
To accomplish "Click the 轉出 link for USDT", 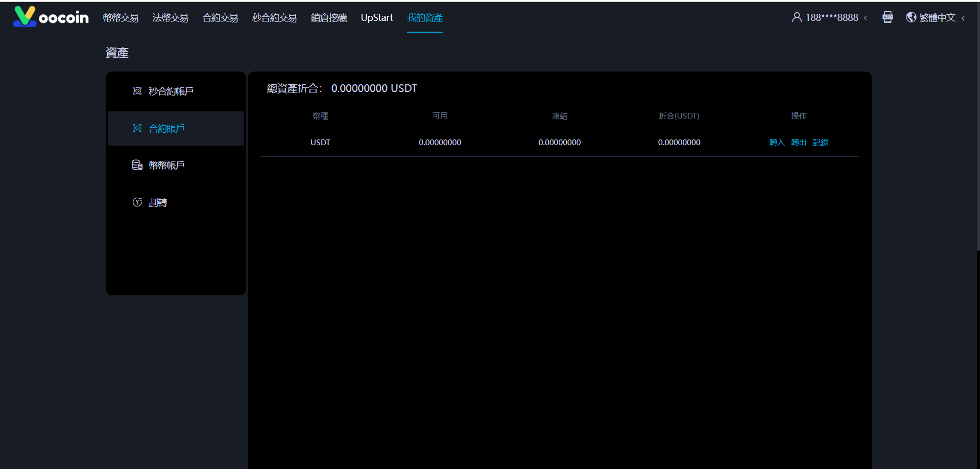I will click(x=798, y=143).
